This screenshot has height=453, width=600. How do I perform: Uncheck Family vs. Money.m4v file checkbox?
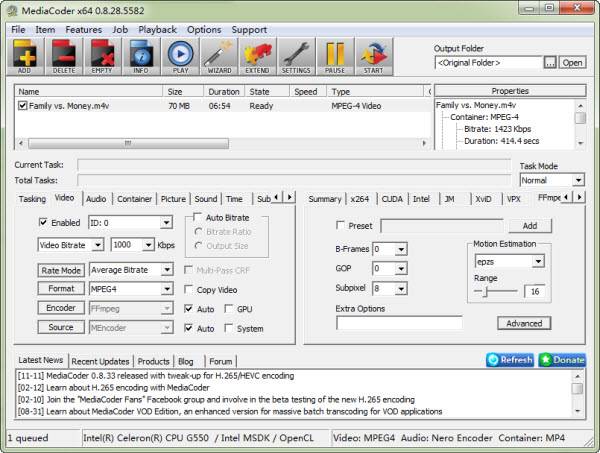(23, 106)
